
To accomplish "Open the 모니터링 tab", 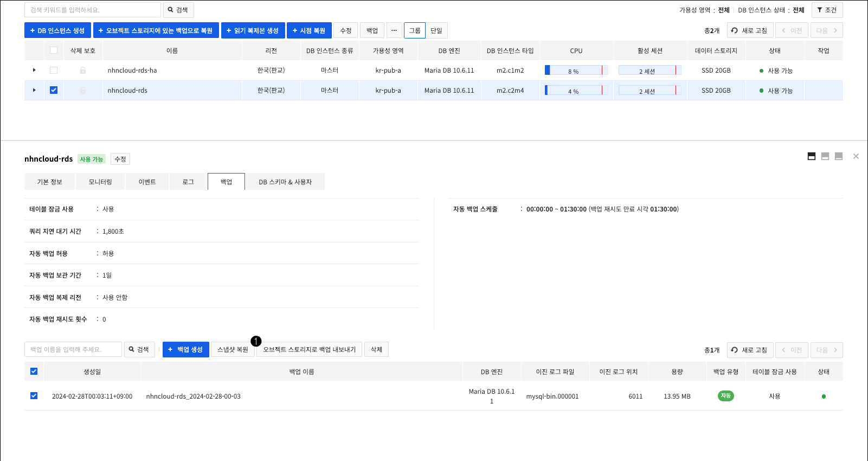I will [100, 182].
